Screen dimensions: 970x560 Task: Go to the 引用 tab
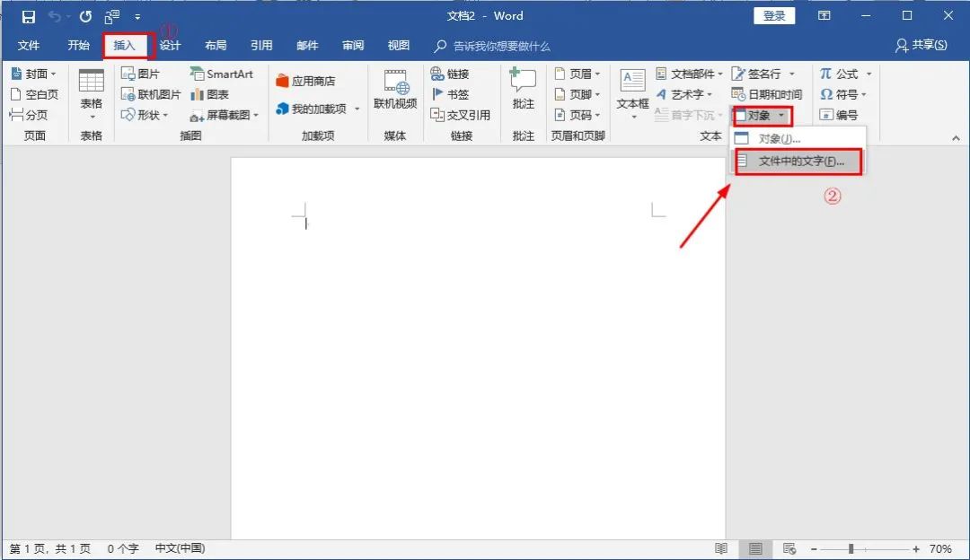(x=261, y=46)
